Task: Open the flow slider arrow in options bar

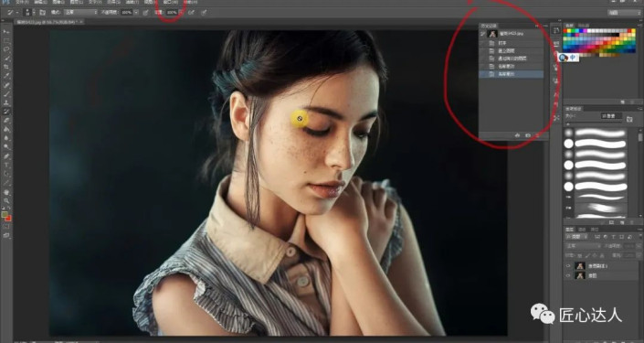Action: pyautogui.click(x=181, y=13)
